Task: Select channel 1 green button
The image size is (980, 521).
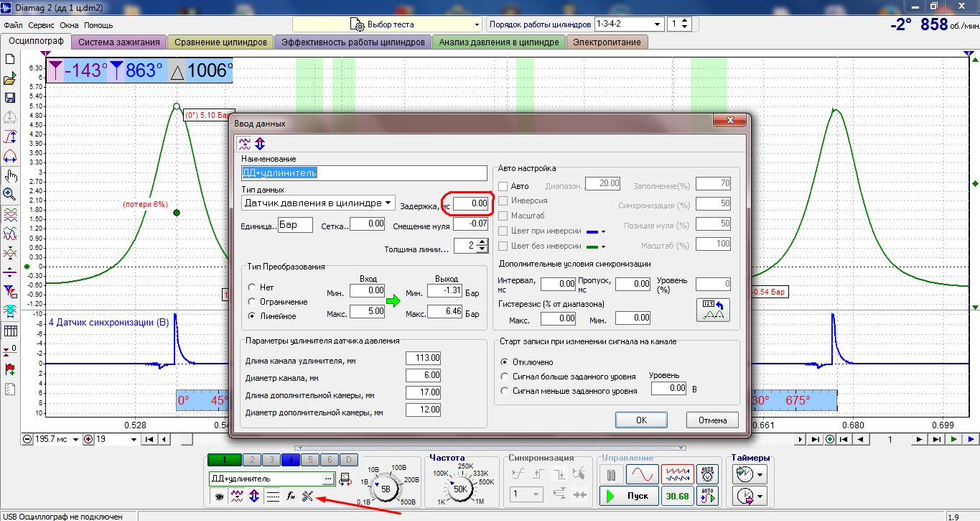Action: tap(225, 460)
